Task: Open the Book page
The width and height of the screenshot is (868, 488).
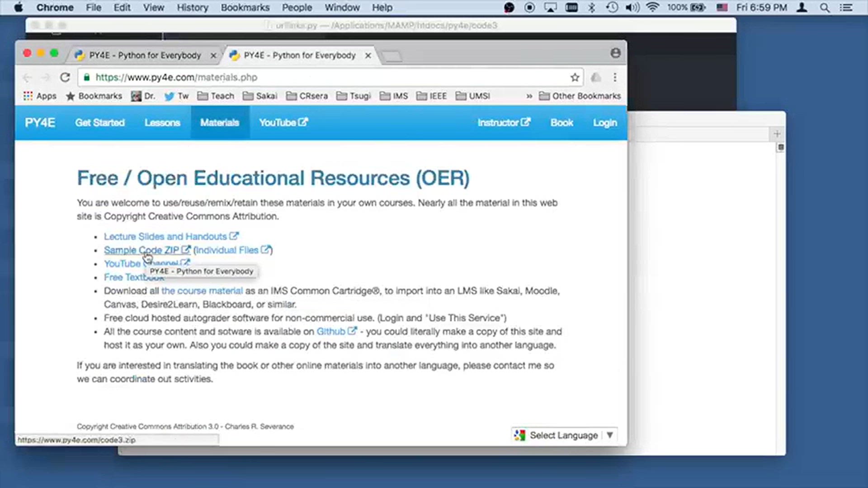Action: (x=562, y=122)
